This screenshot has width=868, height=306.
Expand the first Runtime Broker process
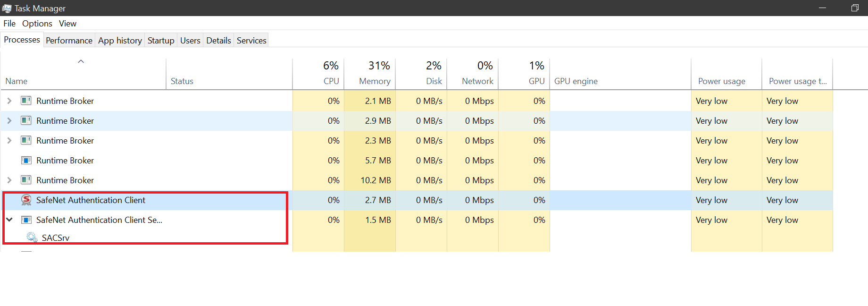click(9, 101)
